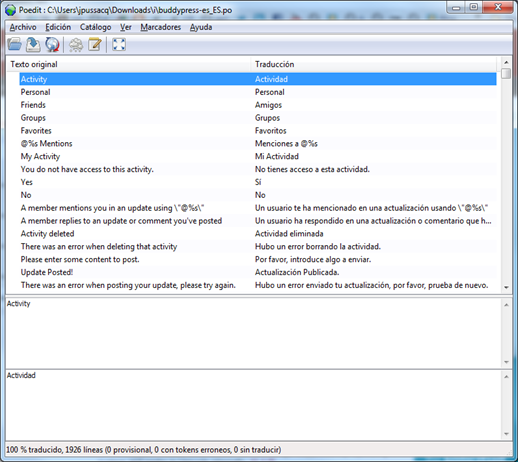This screenshot has height=462, width=518.
Task: Click the translation 'Menciones a @%s'
Action: 286,144
